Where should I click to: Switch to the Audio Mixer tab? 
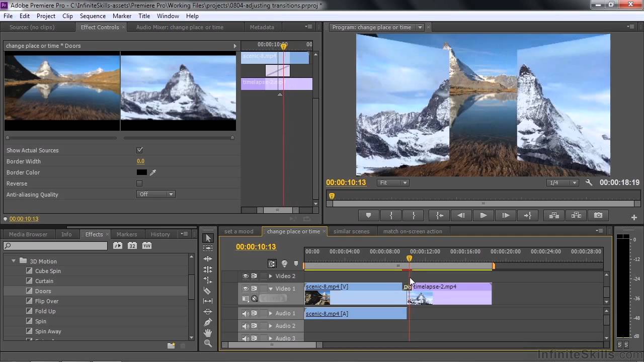tap(180, 27)
